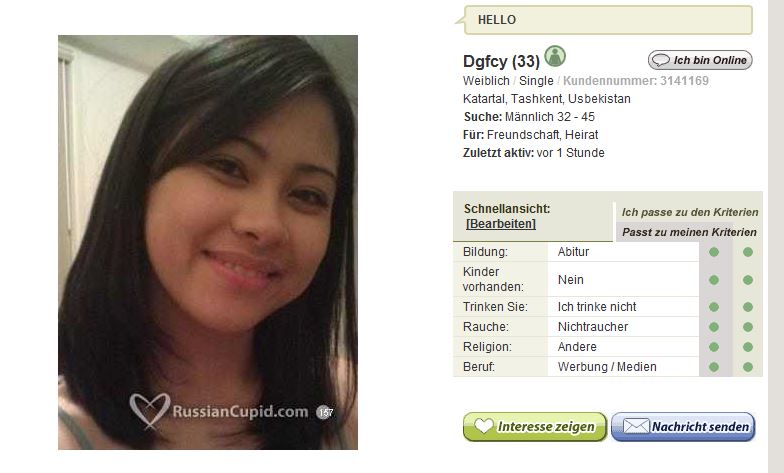
Task: Click the first green dot in Religion row
Action: (x=714, y=347)
